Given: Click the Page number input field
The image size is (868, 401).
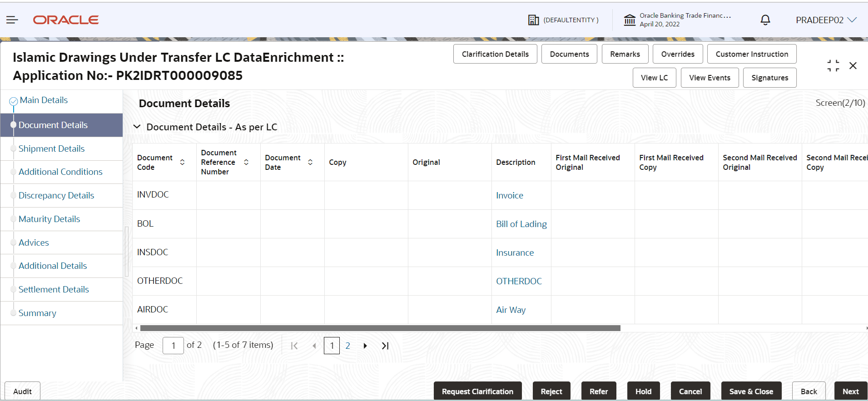Looking at the screenshot, I should (173, 346).
